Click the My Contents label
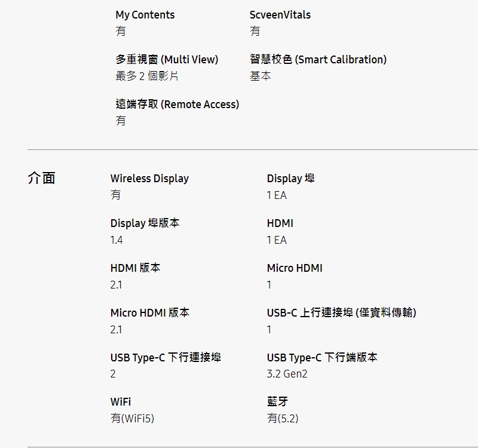The width and height of the screenshot is (478, 448). 145,15
